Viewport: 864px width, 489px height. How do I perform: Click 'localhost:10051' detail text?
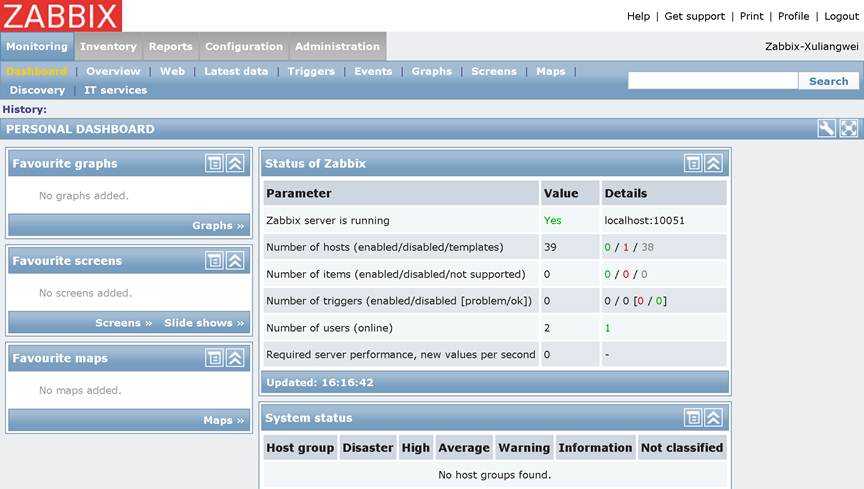pos(644,220)
